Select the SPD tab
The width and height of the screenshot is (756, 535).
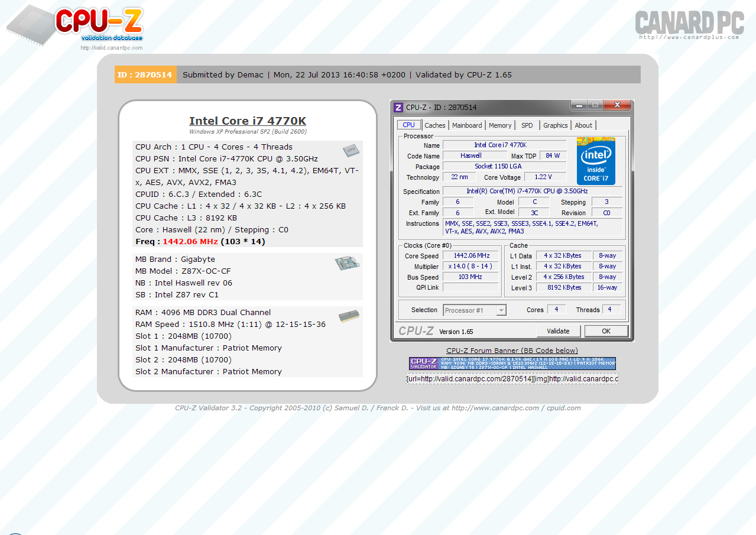(527, 125)
